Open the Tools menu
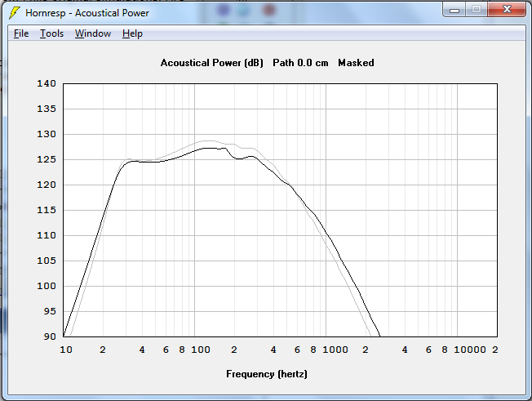The image size is (532, 401). (51, 33)
